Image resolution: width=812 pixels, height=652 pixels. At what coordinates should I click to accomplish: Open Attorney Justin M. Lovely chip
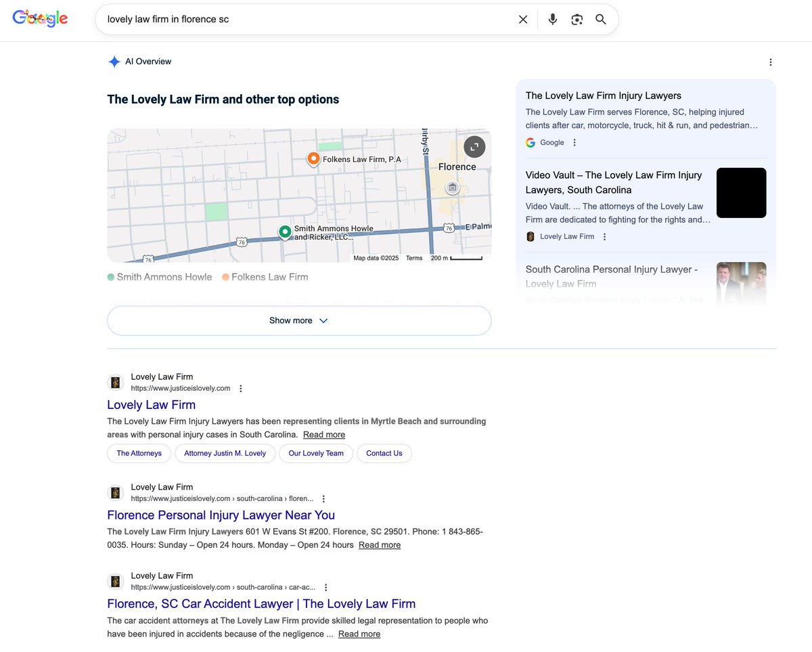pyautogui.click(x=225, y=454)
